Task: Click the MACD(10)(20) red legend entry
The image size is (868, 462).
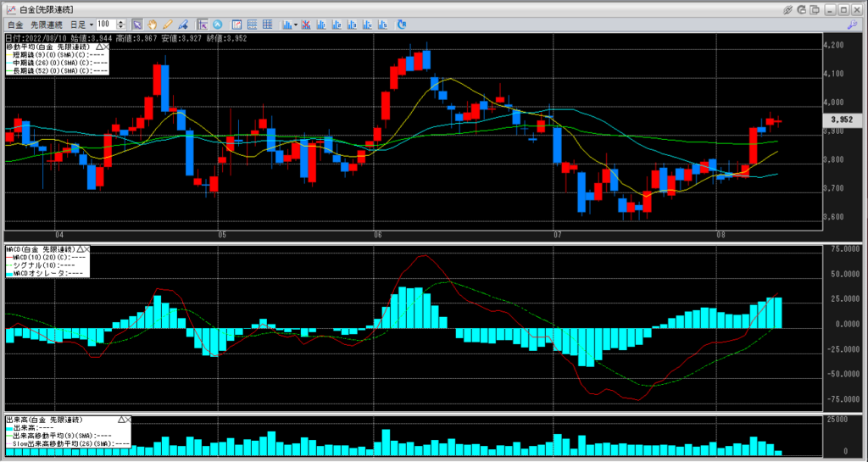Action: click(44, 258)
